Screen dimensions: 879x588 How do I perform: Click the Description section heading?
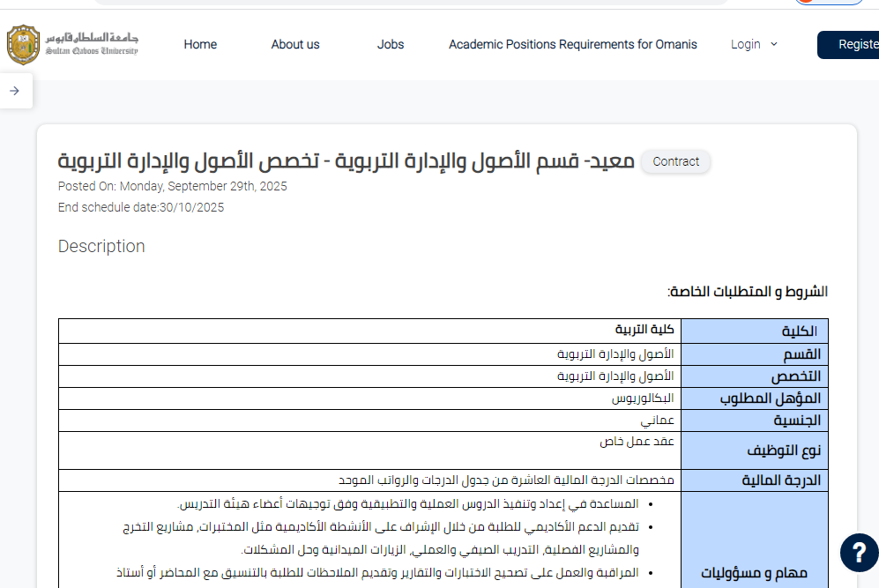click(101, 247)
